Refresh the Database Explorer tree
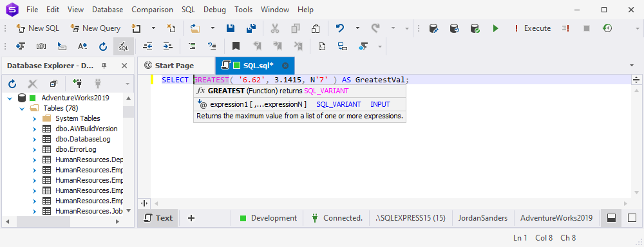This screenshot has width=644, height=247. pyautogui.click(x=12, y=84)
